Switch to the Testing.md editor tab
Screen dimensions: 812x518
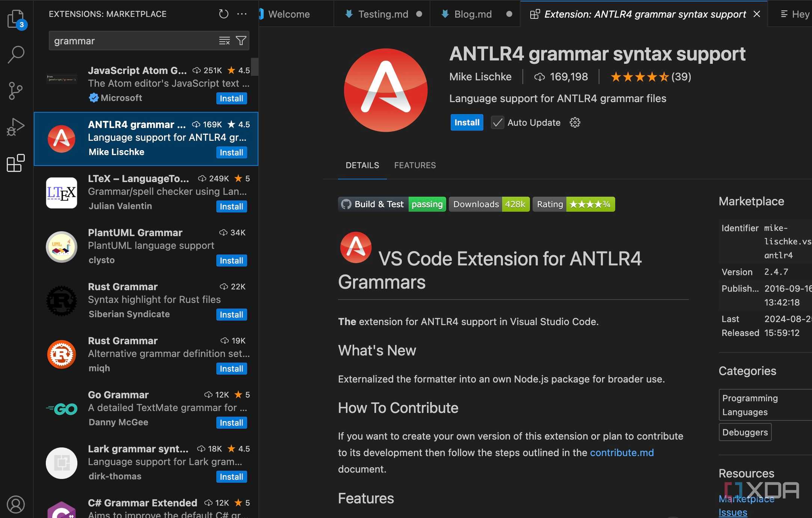(x=383, y=14)
